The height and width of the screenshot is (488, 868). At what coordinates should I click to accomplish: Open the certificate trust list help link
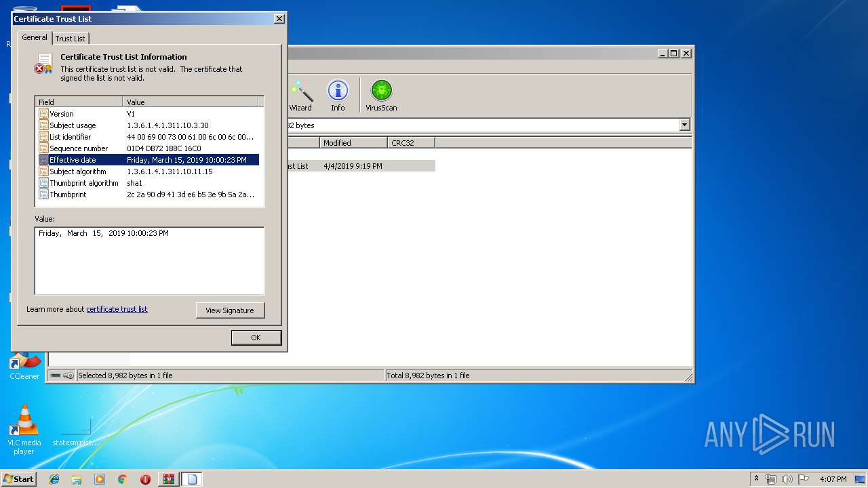pos(117,309)
